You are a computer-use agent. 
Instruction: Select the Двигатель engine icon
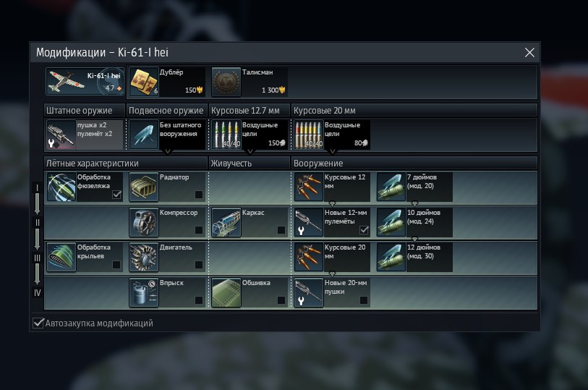(x=144, y=258)
